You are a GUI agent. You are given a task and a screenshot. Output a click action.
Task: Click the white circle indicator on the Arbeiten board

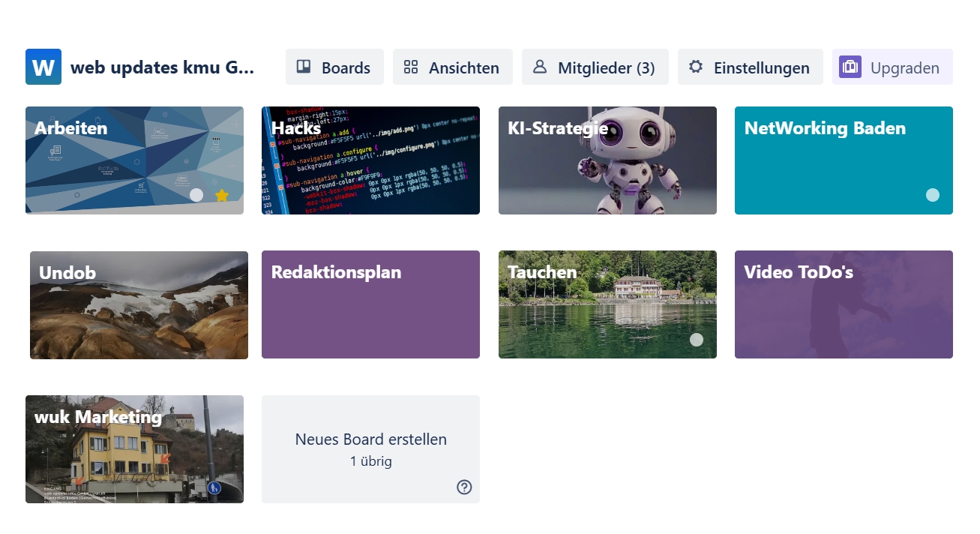click(196, 195)
